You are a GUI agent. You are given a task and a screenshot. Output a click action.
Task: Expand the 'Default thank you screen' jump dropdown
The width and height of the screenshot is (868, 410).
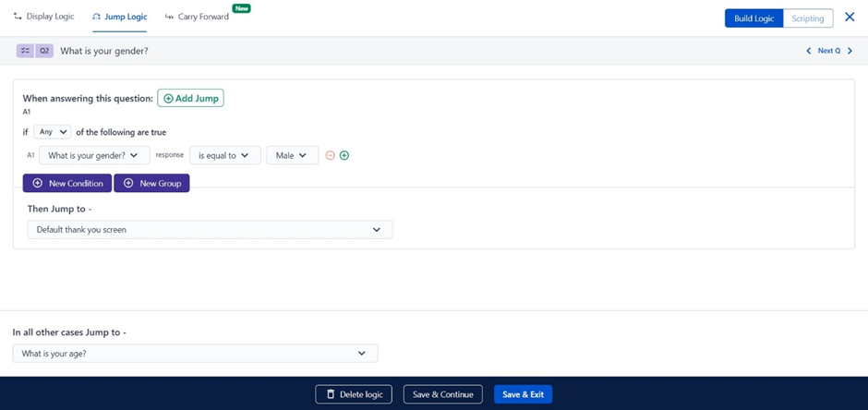coord(210,230)
